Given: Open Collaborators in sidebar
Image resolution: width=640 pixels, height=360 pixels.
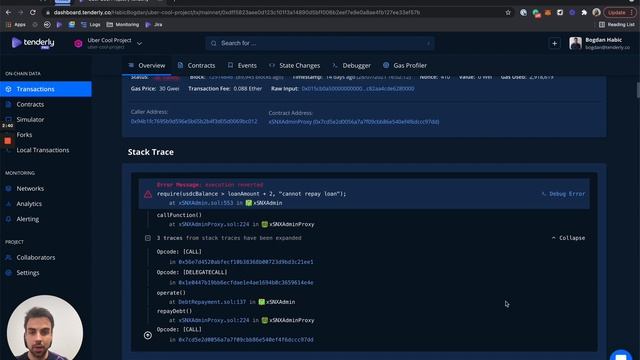Looking at the screenshot, I should click(x=36, y=258).
